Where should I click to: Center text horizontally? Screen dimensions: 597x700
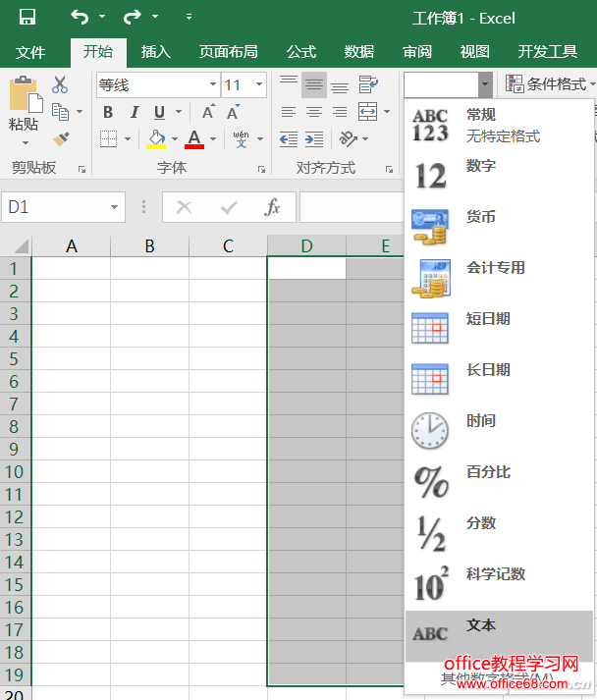point(314,112)
